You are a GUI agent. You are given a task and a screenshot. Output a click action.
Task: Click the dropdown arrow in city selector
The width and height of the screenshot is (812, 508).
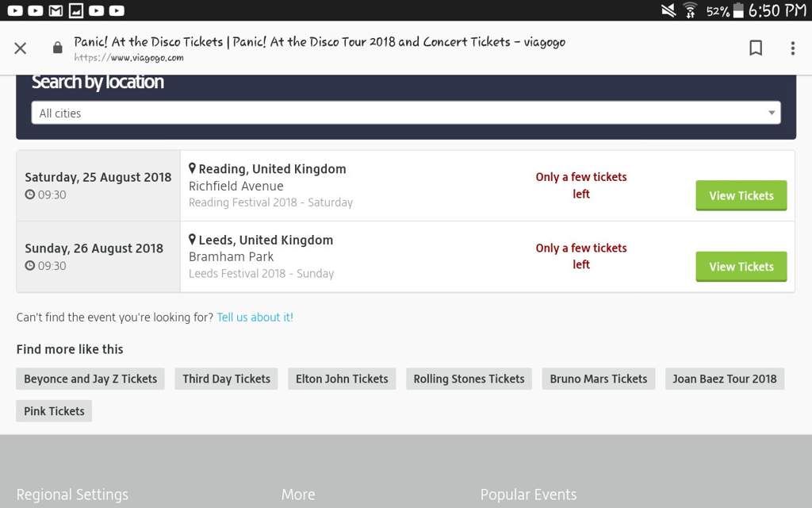[x=772, y=113]
